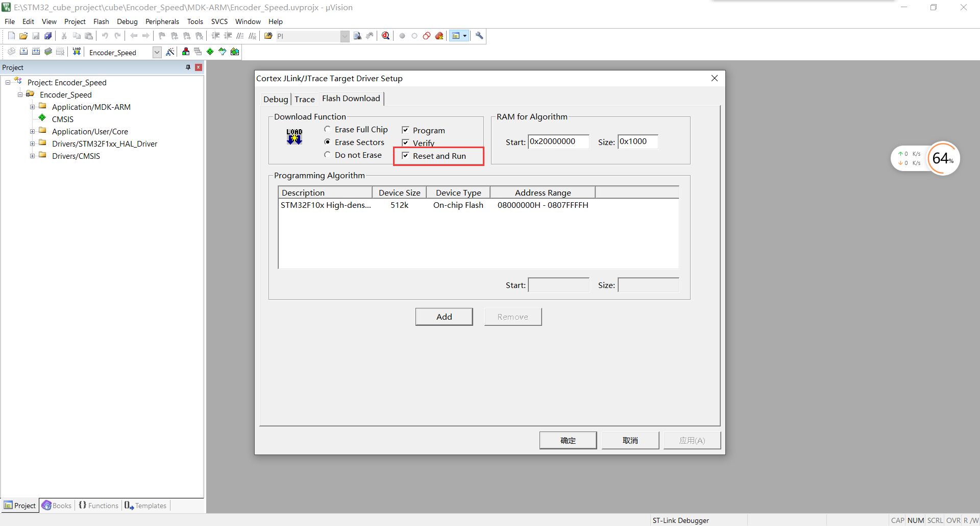Open the SVCS menu

219,21
